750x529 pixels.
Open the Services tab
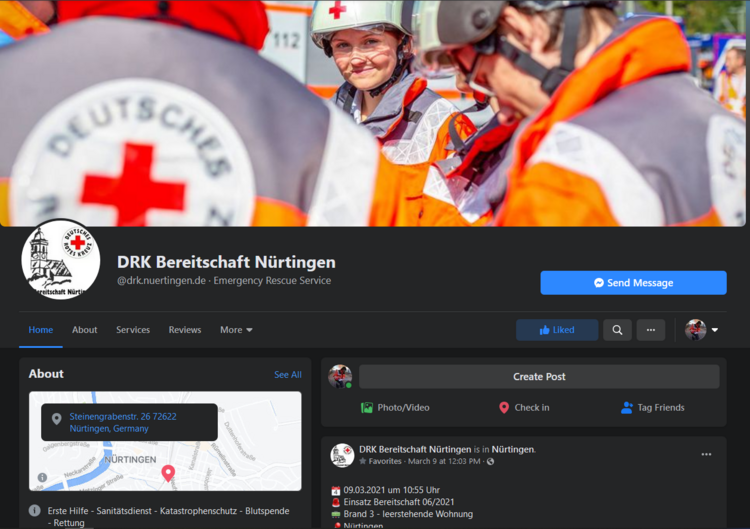tap(133, 330)
